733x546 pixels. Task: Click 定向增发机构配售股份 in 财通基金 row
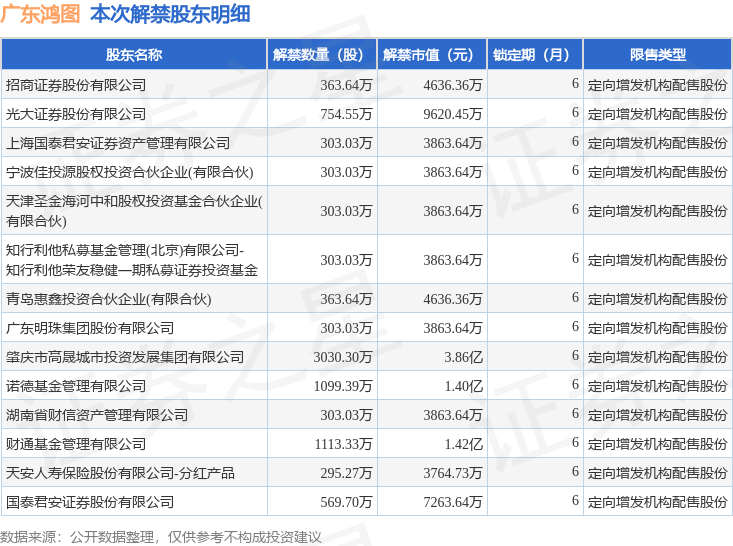click(x=657, y=444)
